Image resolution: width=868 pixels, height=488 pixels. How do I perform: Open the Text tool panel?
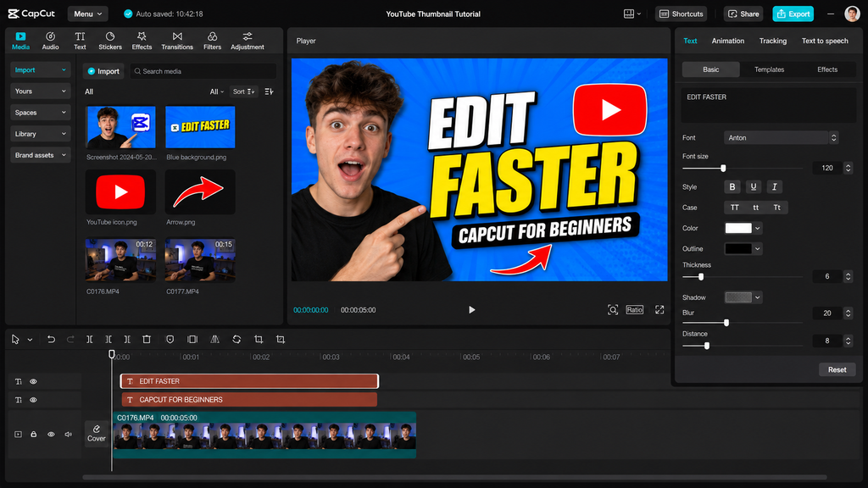(80, 41)
